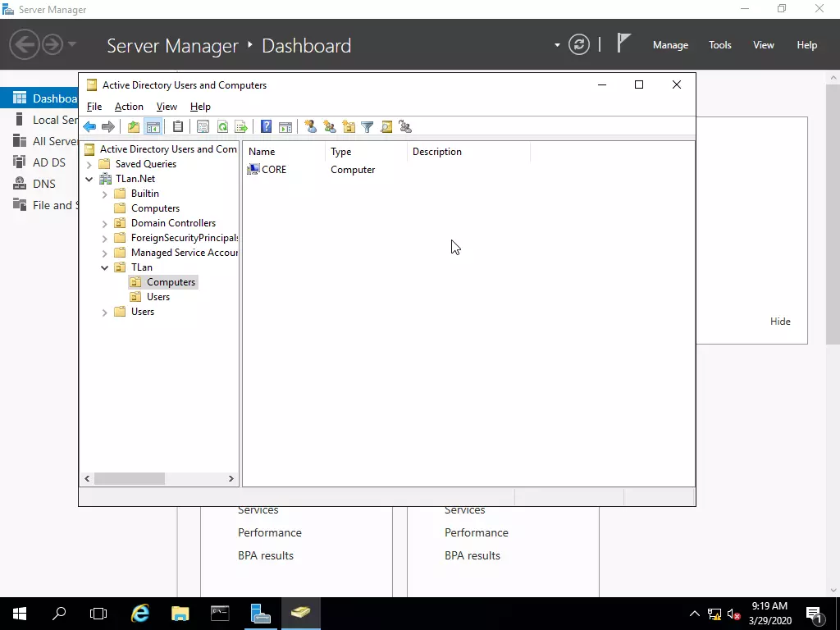Open Server Manager's Tools menu
The height and width of the screenshot is (630, 840).
720,45
